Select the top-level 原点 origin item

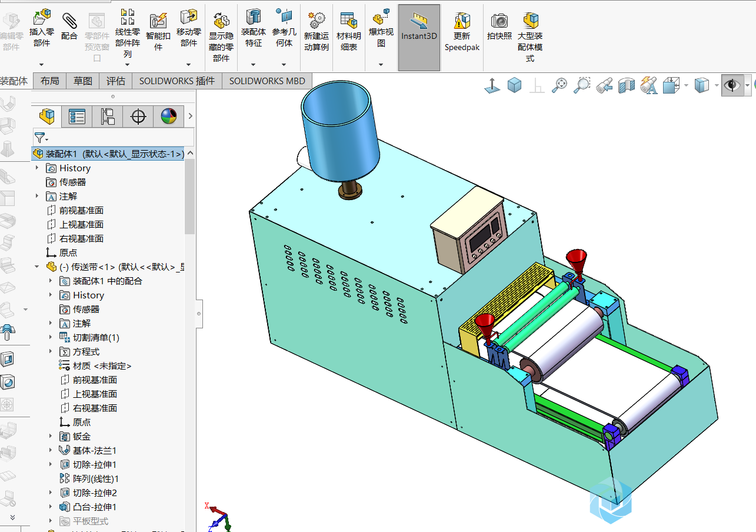[x=68, y=253]
